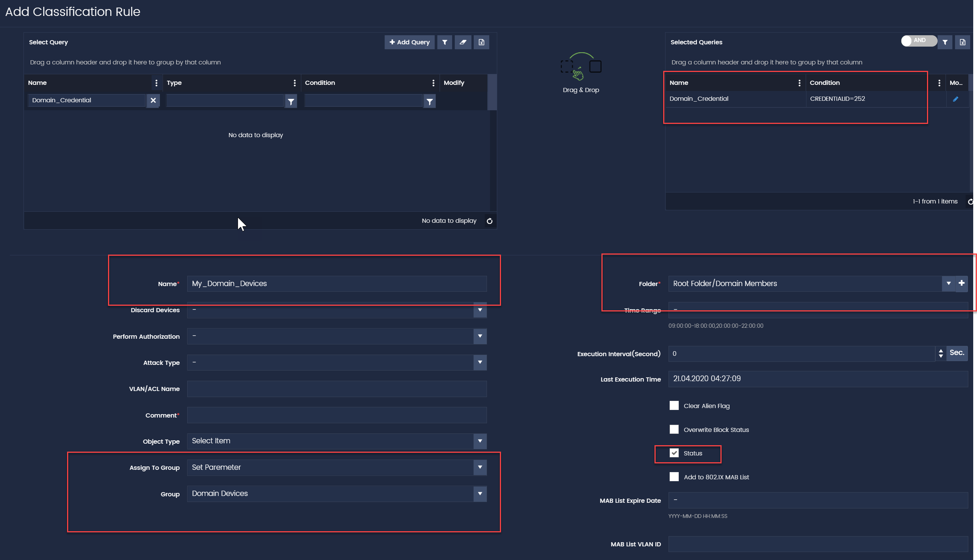Toggle the AND switch in Selected Queries
Image resolution: width=977 pixels, height=560 pixels.
pos(919,41)
